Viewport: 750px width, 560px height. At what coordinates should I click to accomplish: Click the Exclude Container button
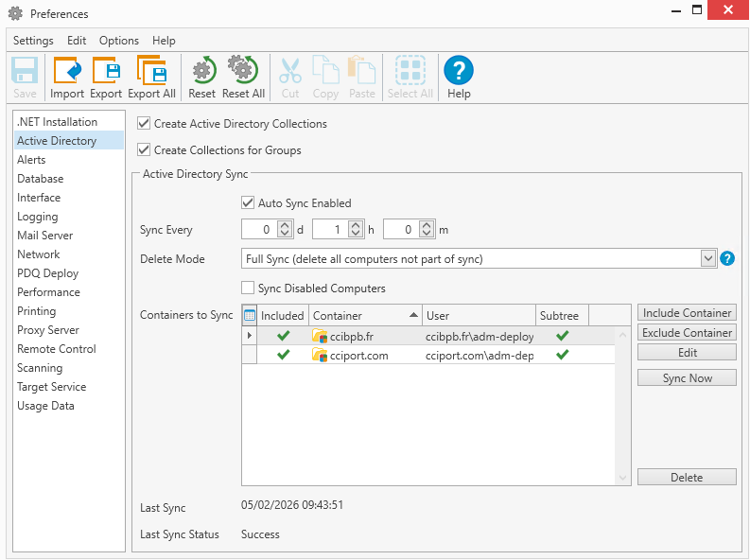[x=687, y=333]
